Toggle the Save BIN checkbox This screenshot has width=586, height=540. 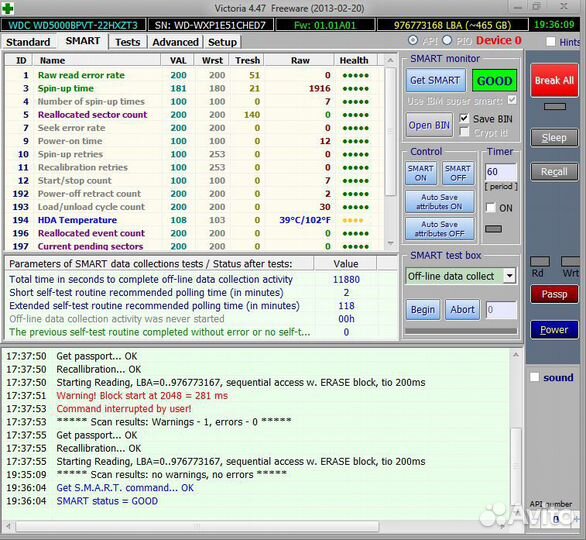click(464, 118)
